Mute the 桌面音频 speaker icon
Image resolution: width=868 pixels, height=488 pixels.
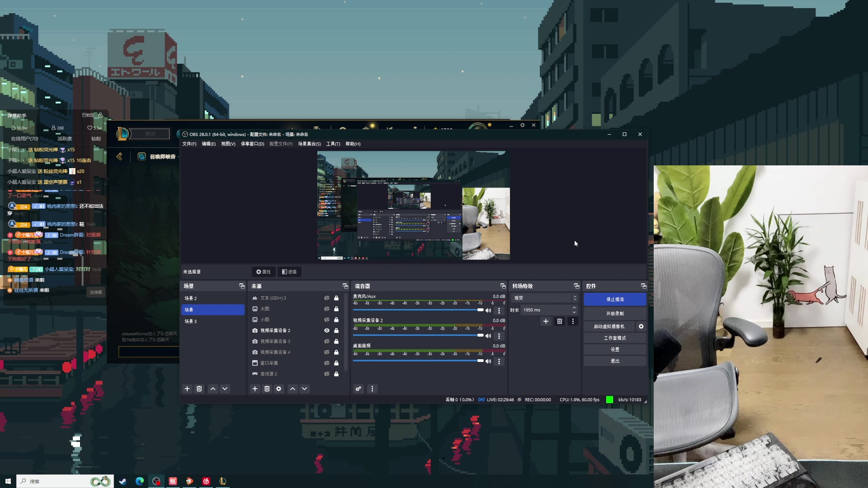[x=488, y=361]
